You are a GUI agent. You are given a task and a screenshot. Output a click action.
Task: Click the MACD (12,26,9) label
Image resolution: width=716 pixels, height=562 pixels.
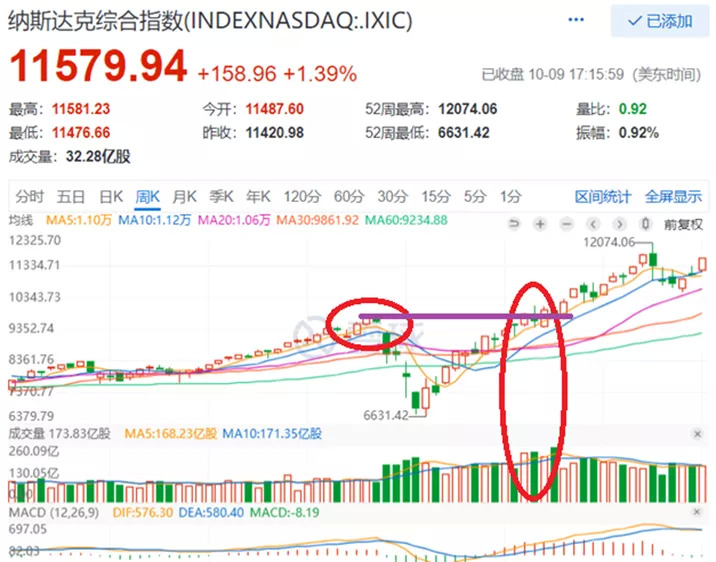[54, 512]
